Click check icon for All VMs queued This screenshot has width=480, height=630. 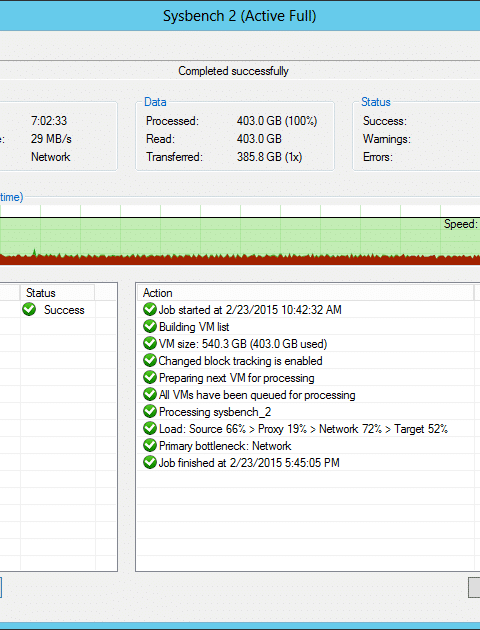click(x=150, y=394)
